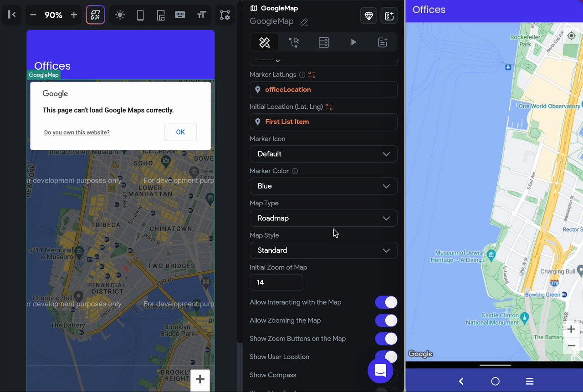Viewport: 583px width, 392px height.
Task: Toggle Show User Location switch
Action: (x=386, y=356)
